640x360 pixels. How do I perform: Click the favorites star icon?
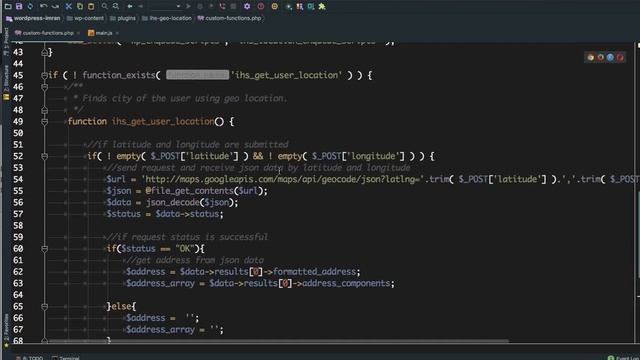tap(6, 346)
